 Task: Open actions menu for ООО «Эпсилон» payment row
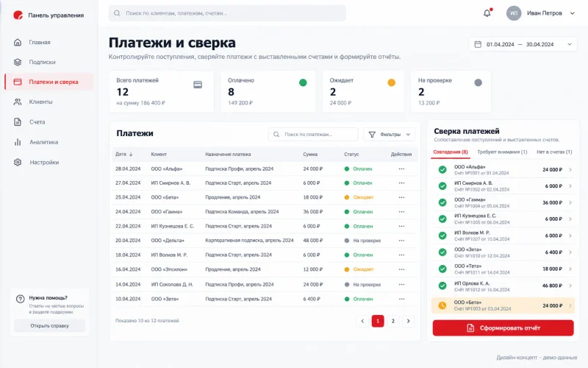point(401,269)
